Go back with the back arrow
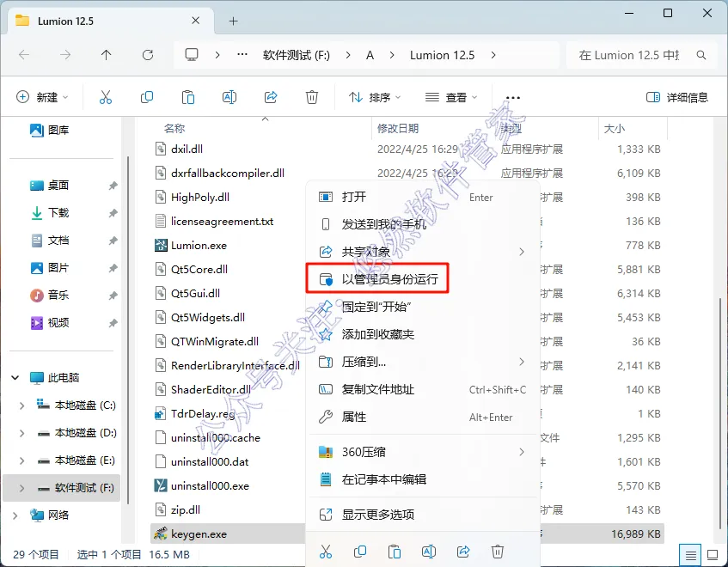 24,55
